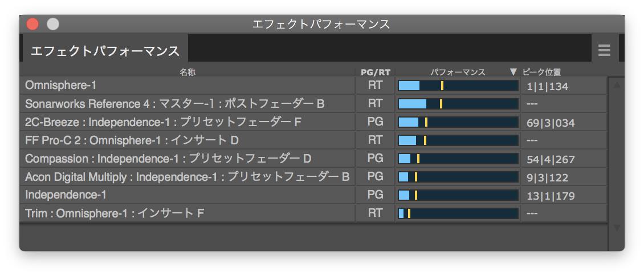This screenshot has height=275, width=644.
Task: Click the sort arrow in パフォーマンス header
Action: click(x=513, y=72)
